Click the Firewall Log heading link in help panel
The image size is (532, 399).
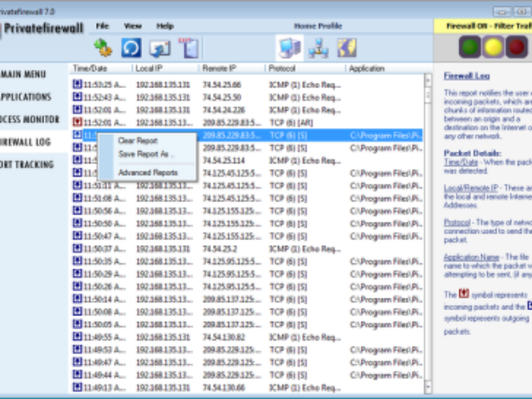click(466, 76)
